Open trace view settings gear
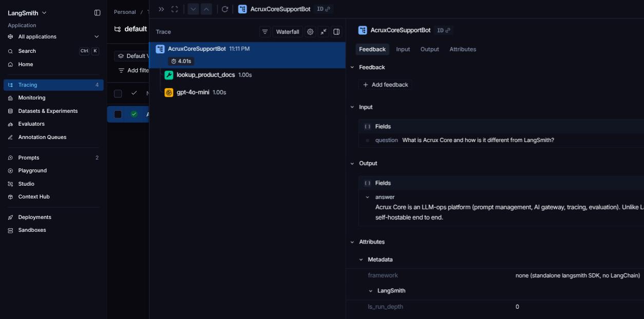Image resolution: width=644 pixels, height=319 pixels. 310,32
